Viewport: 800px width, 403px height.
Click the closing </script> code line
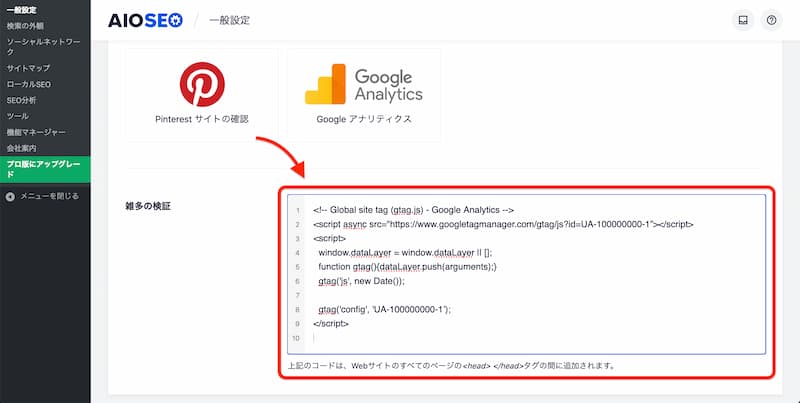(x=331, y=323)
